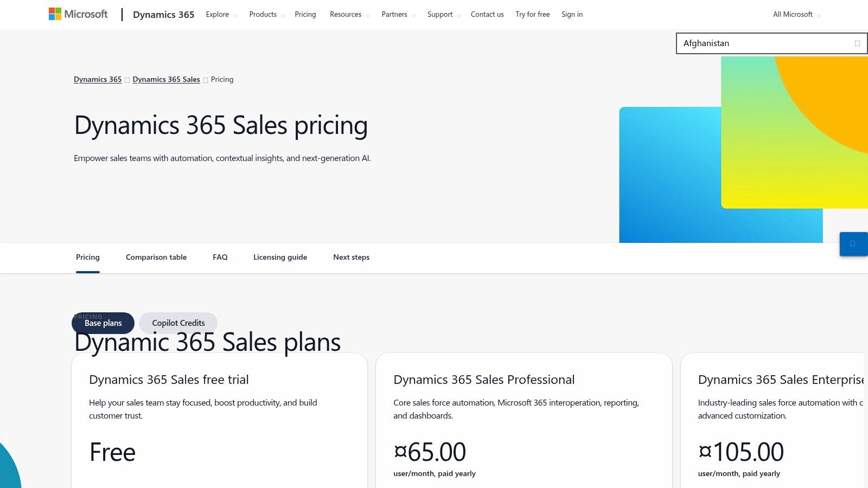Click Try for free
868x488 pixels.
(x=532, y=14)
